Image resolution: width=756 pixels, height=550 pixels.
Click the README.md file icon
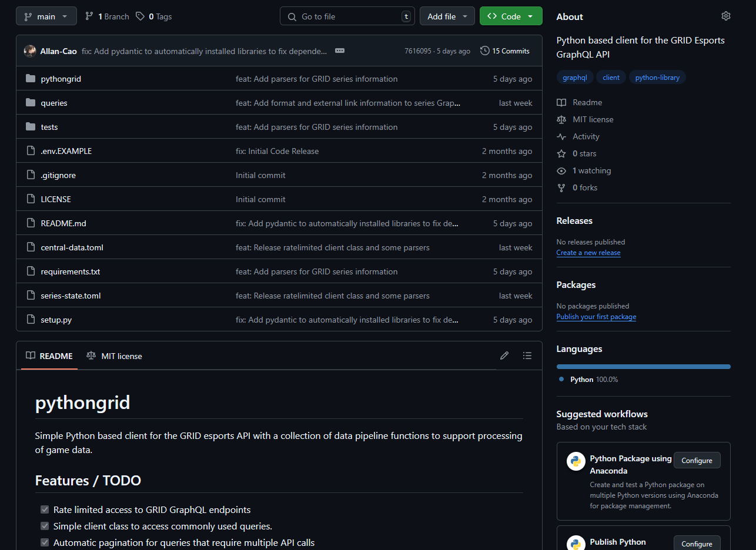coord(31,223)
